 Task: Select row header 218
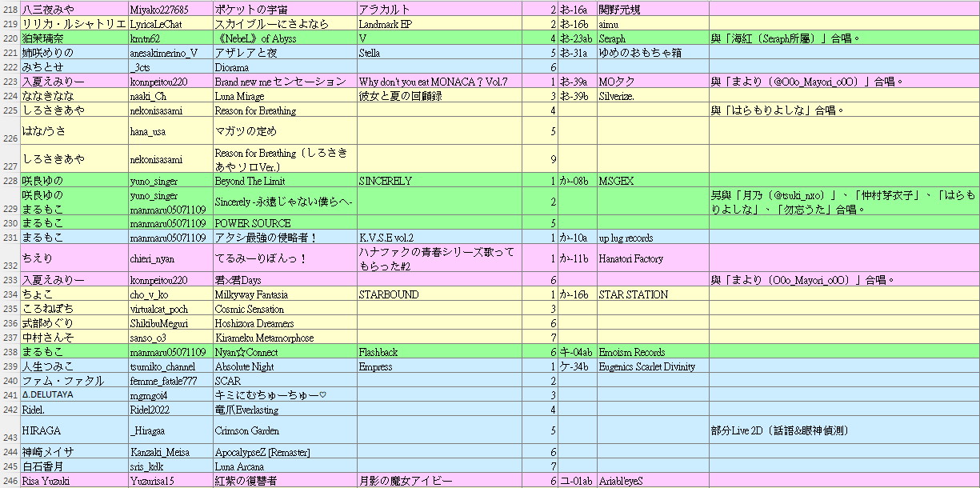[10, 10]
